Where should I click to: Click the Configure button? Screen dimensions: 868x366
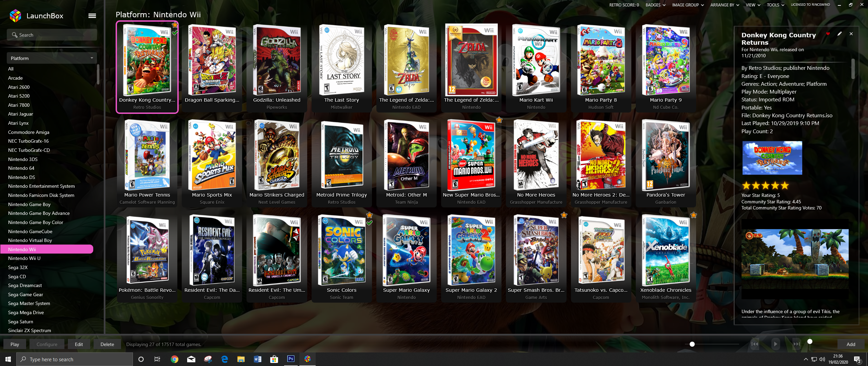(47, 344)
